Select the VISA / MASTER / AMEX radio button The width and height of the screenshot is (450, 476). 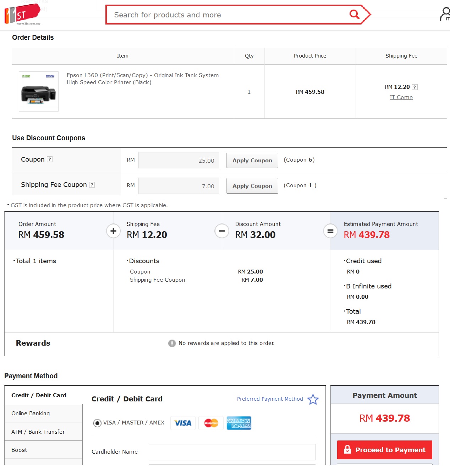pos(97,423)
